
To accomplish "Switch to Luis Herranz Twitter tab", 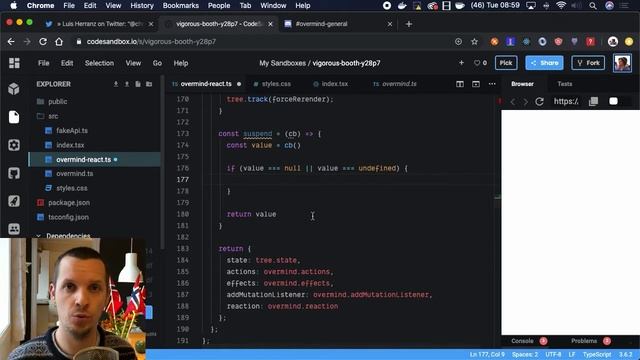I will point(100,24).
